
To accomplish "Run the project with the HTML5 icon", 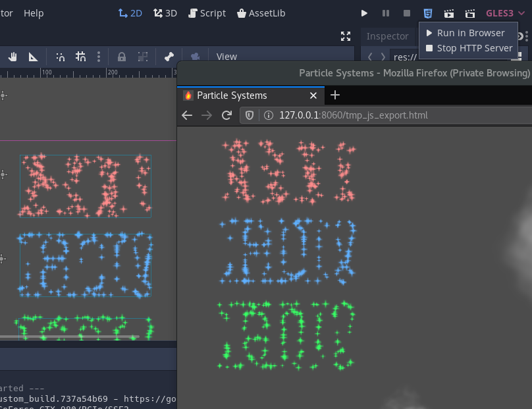I will point(427,13).
